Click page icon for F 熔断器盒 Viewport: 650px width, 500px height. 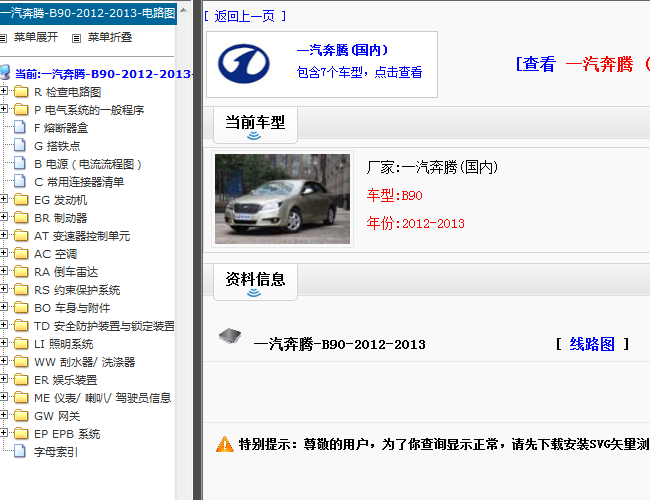pyautogui.click(x=20, y=127)
